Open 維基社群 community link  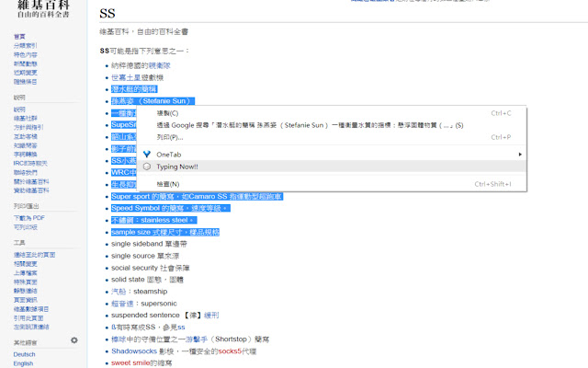click(x=25, y=119)
